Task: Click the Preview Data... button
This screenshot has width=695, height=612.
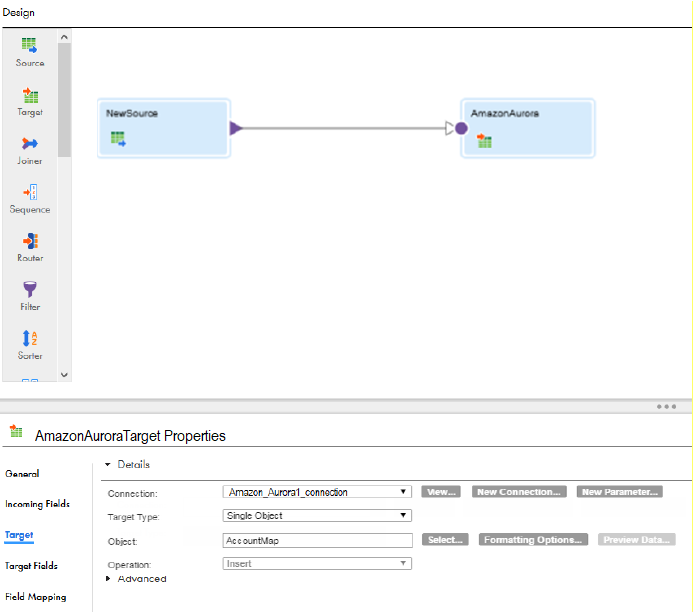Action: tap(636, 540)
